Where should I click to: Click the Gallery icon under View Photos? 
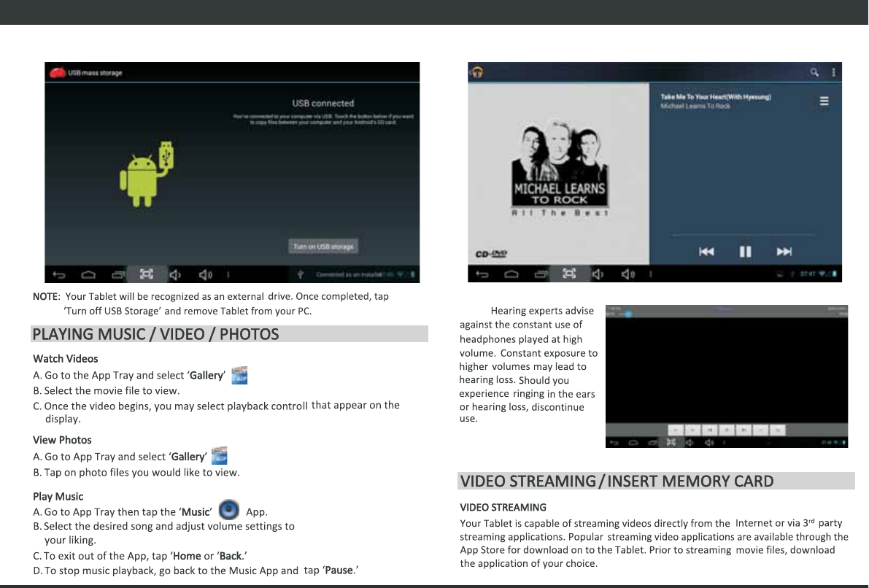[x=220, y=455]
